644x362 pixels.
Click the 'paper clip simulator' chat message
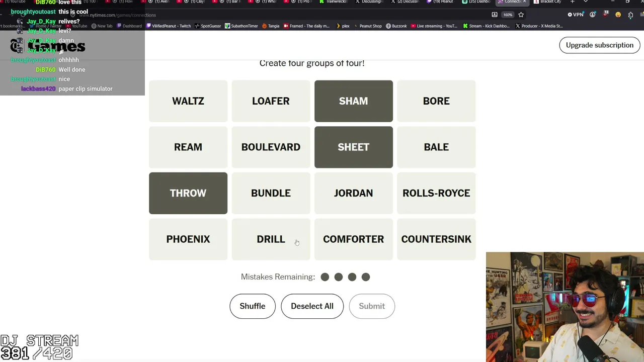(x=86, y=89)
